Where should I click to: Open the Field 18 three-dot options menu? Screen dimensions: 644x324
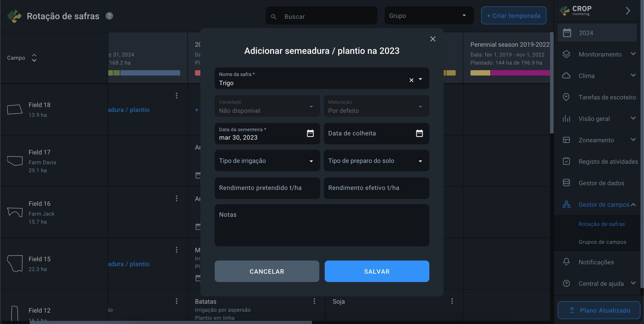(177, 96)
